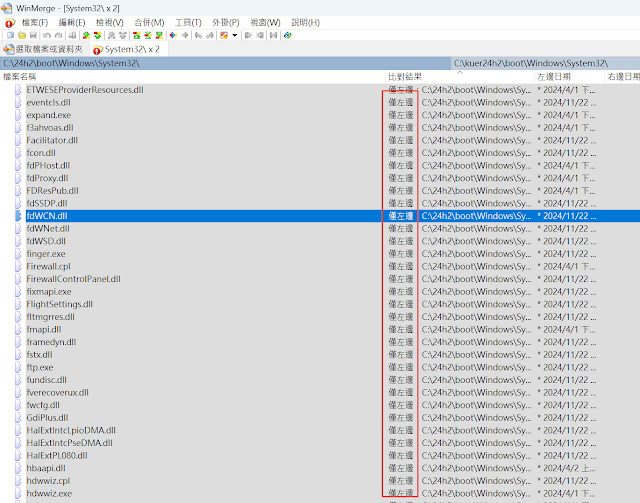Select the hbaapi.dll file
The width and height of the screenshot is (640, 503).
(x=46, y=468)
